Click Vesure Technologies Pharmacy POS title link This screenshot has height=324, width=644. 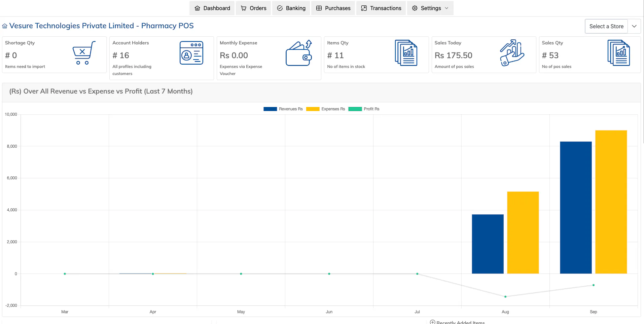(101, 26)
